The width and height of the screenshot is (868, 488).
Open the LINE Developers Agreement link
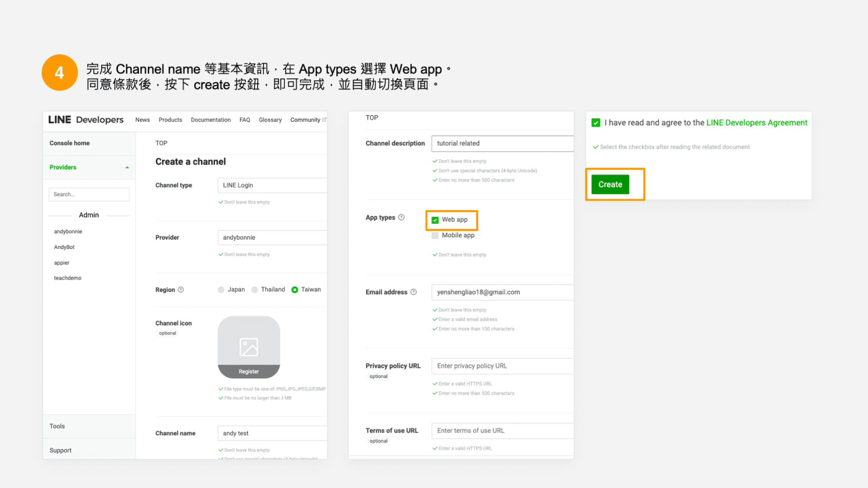pos(757,122)
